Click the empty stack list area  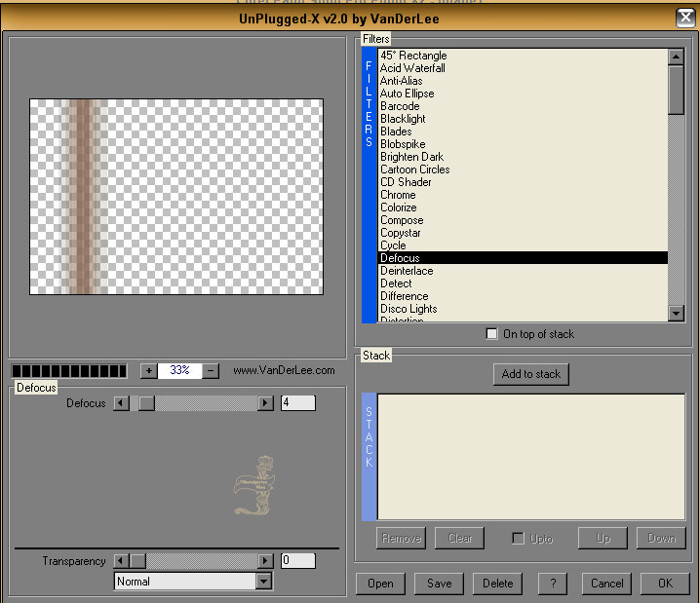click(531, 457)
